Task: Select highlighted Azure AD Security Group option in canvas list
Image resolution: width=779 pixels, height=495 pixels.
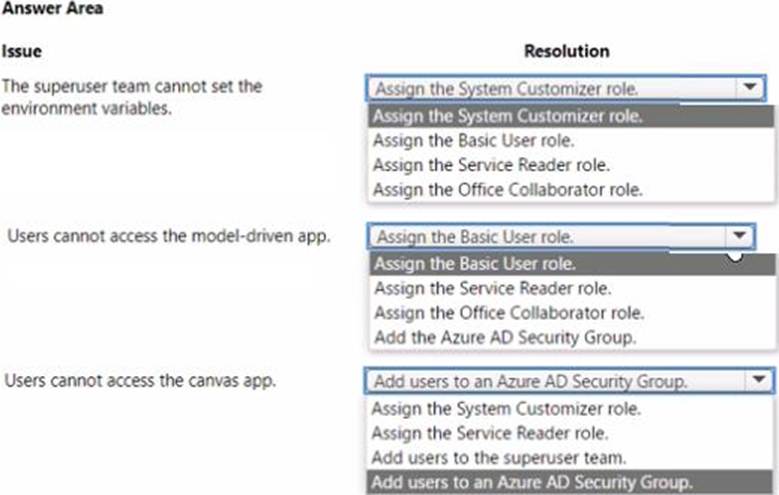Action: click(530, 483)
